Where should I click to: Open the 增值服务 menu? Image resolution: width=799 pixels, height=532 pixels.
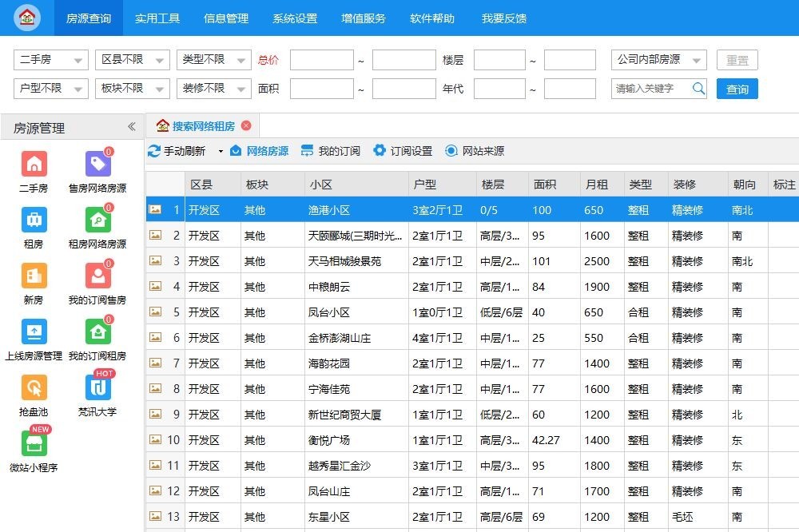click(363, 19)
